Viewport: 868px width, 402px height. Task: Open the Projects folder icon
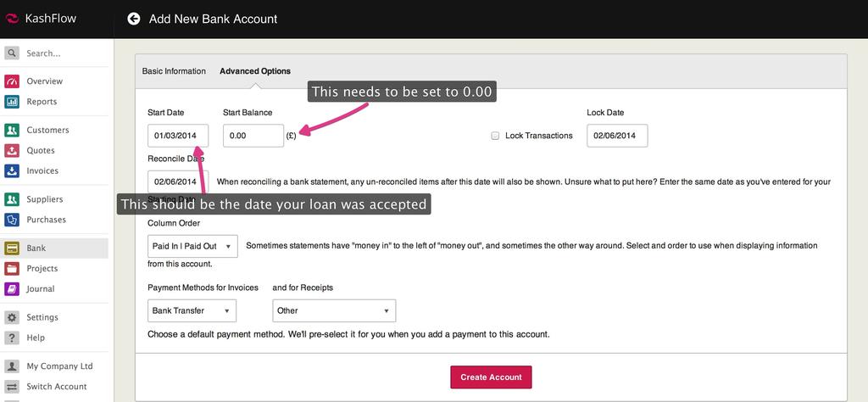pyautogui.click(x=12, y=269)
